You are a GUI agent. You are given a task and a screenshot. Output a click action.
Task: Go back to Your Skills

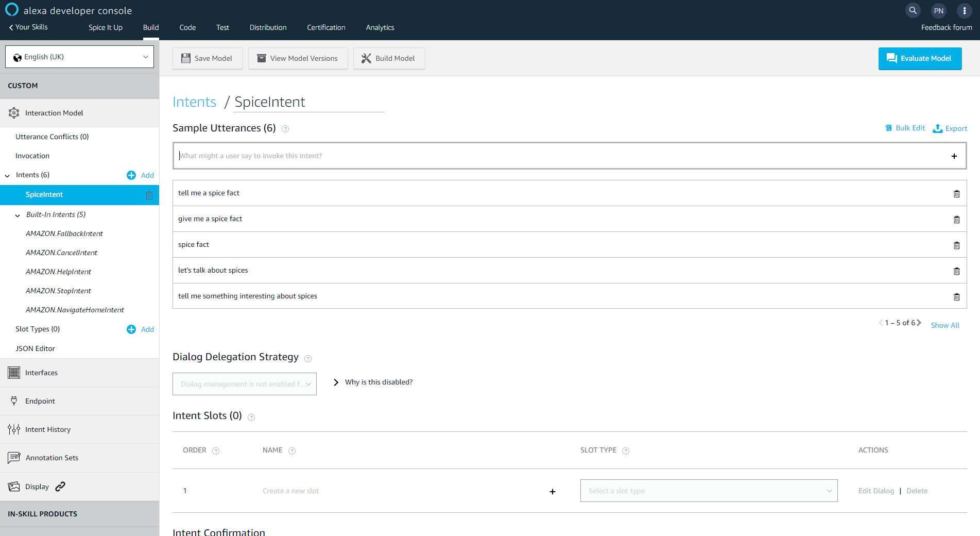(x=28, y=27)
